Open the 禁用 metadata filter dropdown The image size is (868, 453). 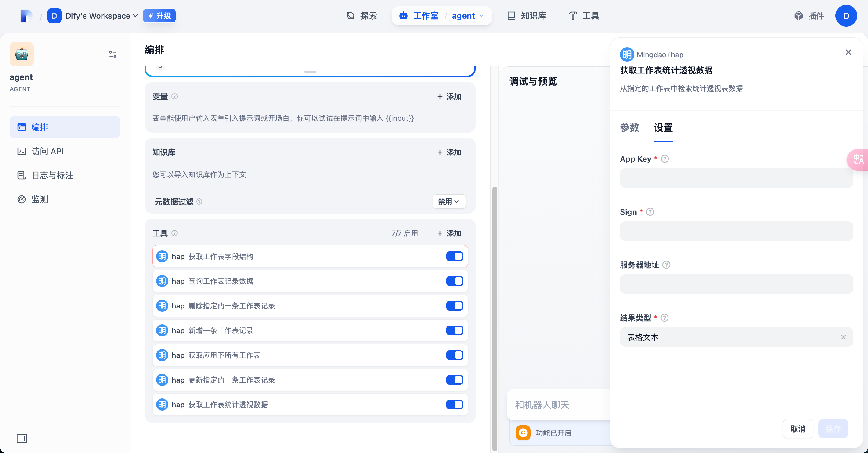(x=449, y=202)
